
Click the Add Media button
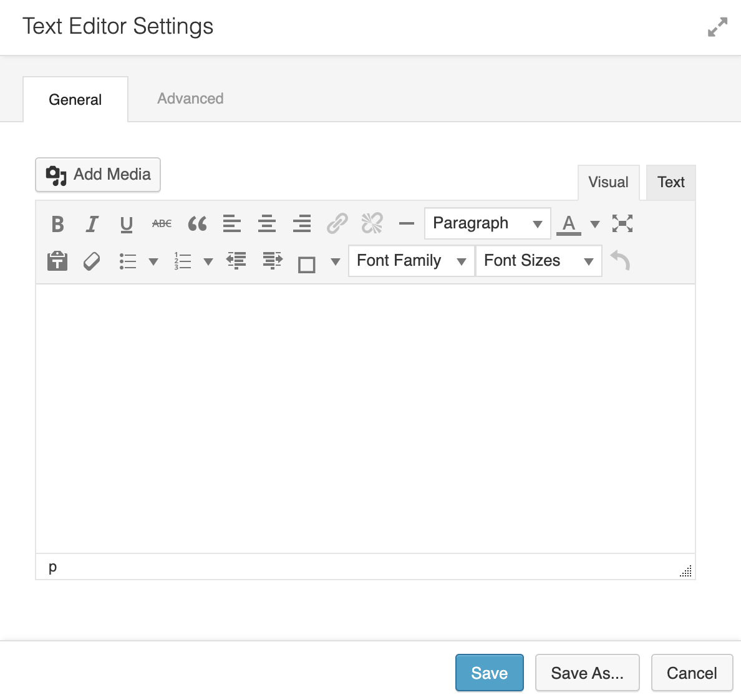[98, 175]
